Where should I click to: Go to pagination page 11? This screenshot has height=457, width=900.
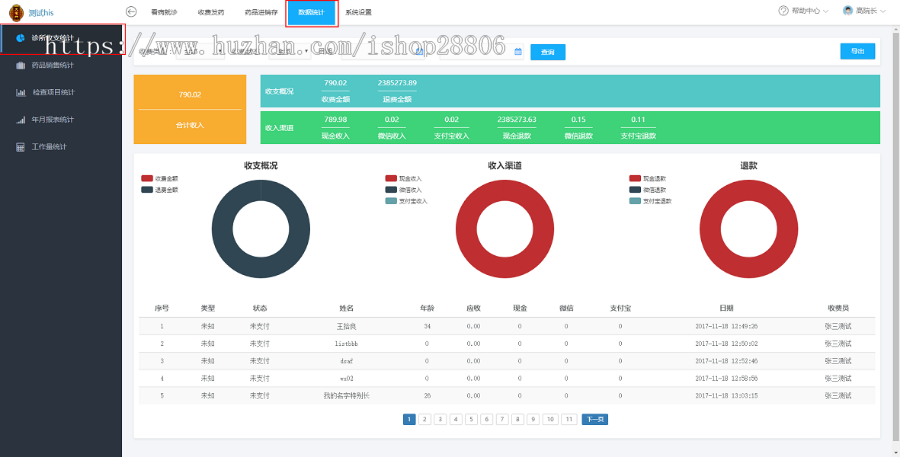coord(569,420)
